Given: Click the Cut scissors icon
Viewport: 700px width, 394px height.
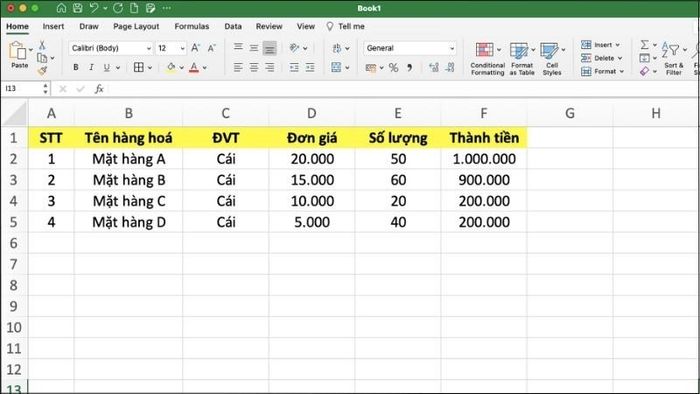Looking at the screenshot, I should pyautogui.click(x=42, y=45).
